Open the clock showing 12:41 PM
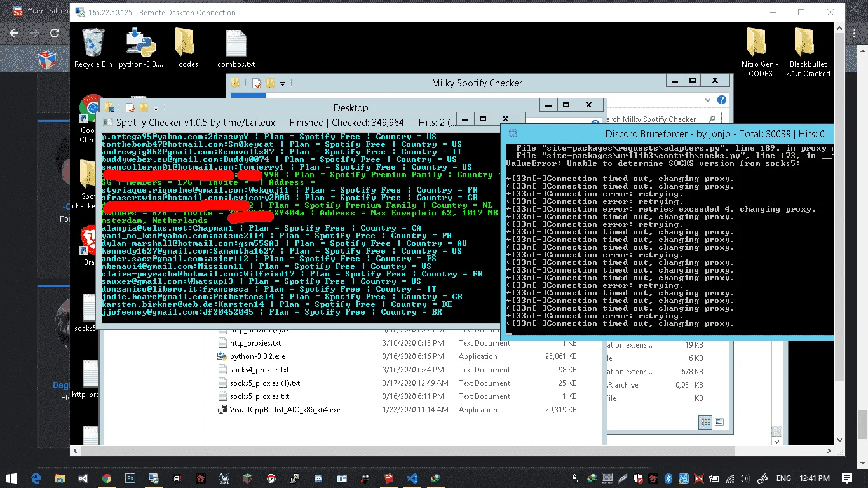868x488 pixels. coord(815,478)
